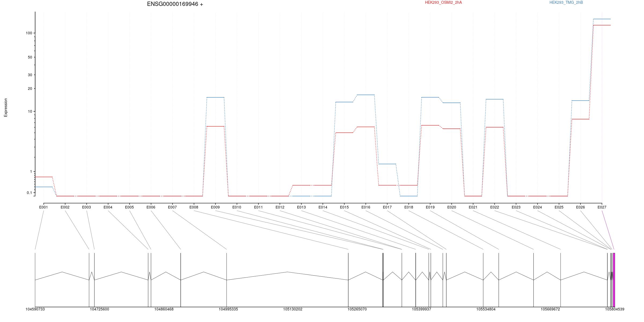
Task: Click genomic coordinate 105804539
Action: [614, 309]
